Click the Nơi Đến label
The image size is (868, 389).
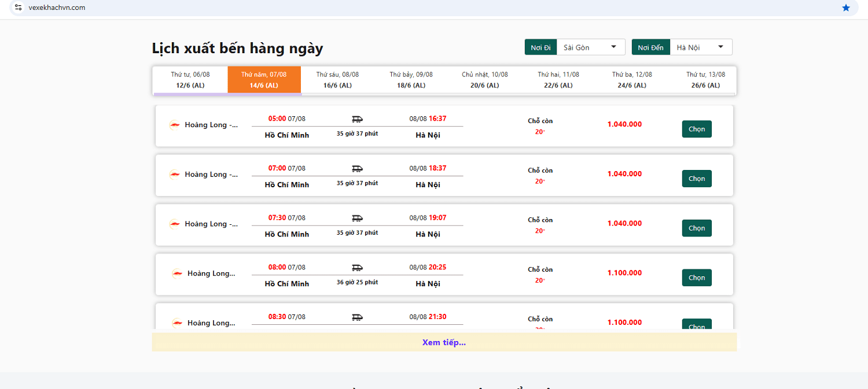tap(650, 47)
